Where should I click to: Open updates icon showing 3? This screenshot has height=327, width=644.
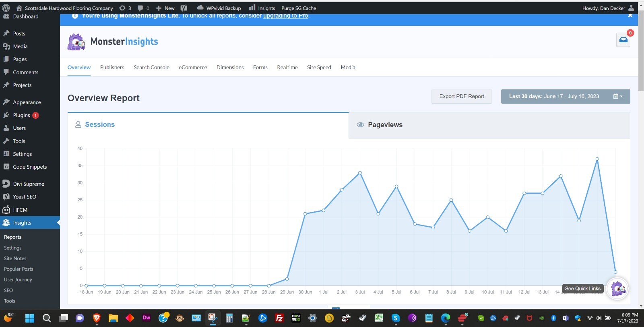[125, 8]
